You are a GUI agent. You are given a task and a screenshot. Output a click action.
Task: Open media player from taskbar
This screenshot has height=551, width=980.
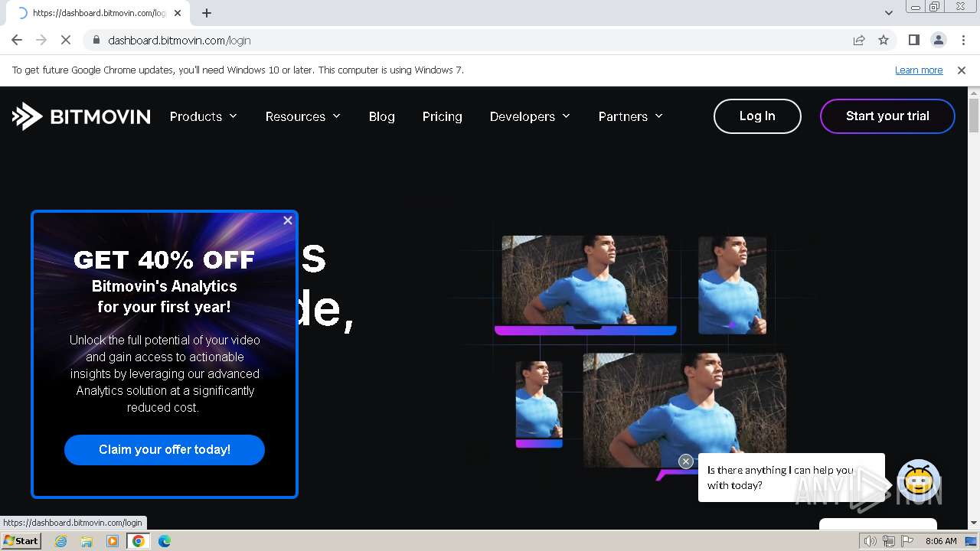pos(113,541)
